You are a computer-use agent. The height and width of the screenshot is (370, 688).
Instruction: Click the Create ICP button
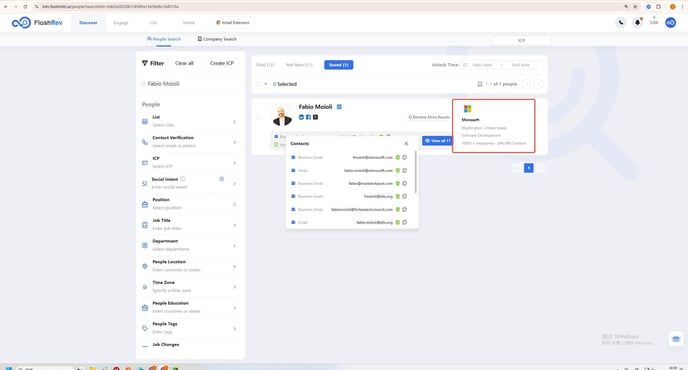click(x=222, y=63)
